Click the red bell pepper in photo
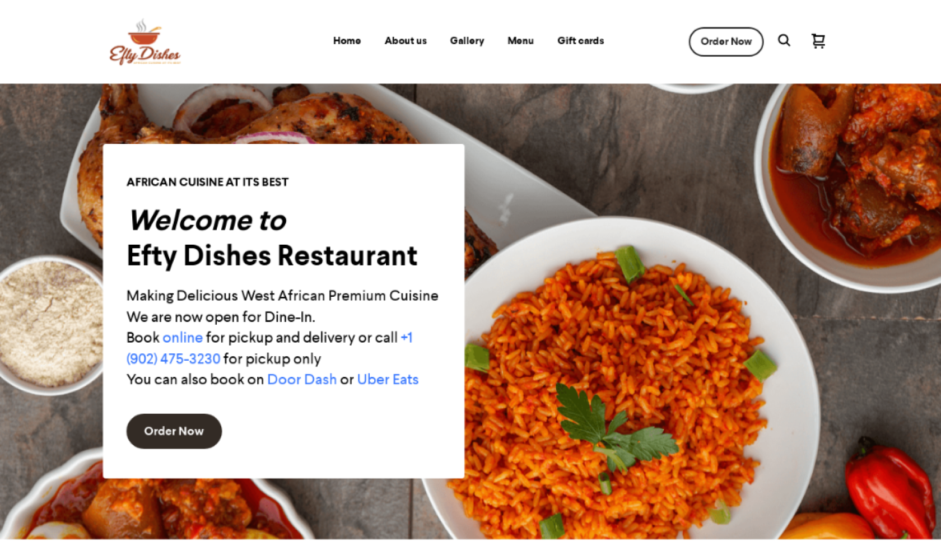The width and height of the screenshot is (941, 560). coord(889,487)
